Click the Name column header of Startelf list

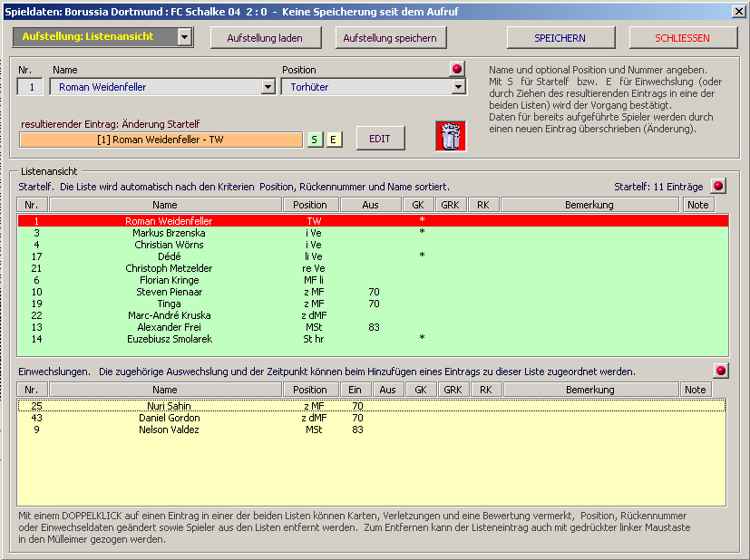tap(165, 205)
